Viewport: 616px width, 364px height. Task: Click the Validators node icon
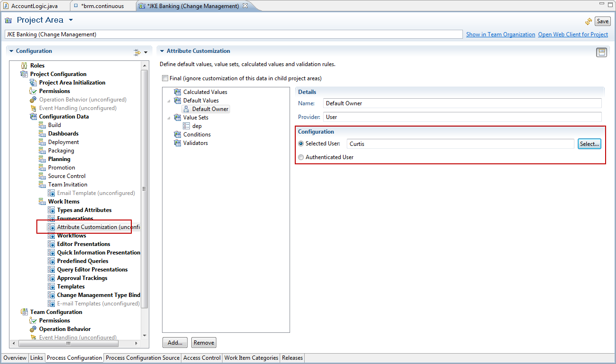pos(177,143)
